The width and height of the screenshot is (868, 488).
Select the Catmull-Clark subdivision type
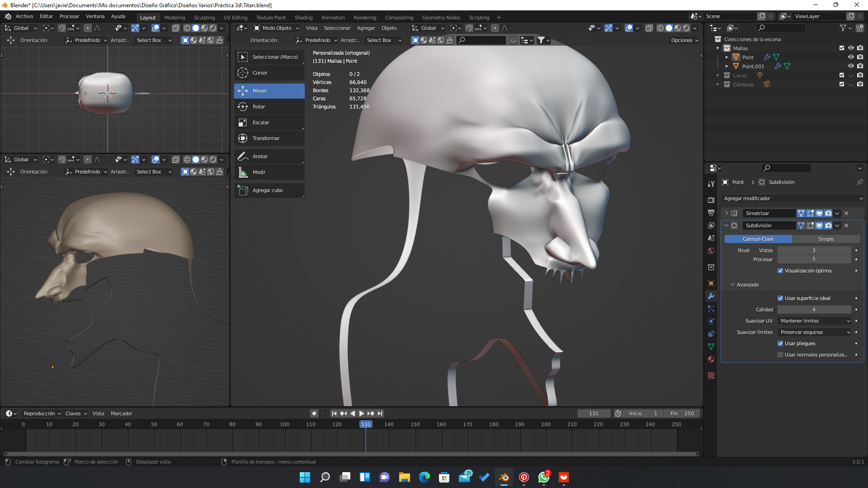758,239
